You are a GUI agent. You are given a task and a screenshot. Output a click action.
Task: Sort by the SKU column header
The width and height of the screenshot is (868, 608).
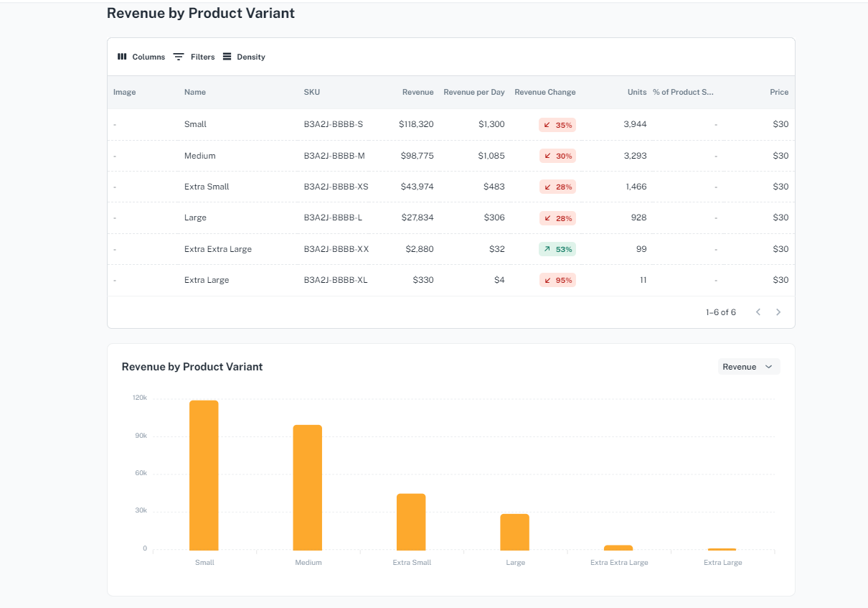pos(312,92)
